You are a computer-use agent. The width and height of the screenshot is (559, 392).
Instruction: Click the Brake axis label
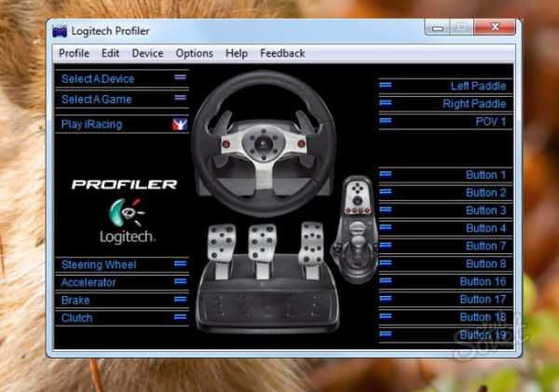tap(75, 301)
